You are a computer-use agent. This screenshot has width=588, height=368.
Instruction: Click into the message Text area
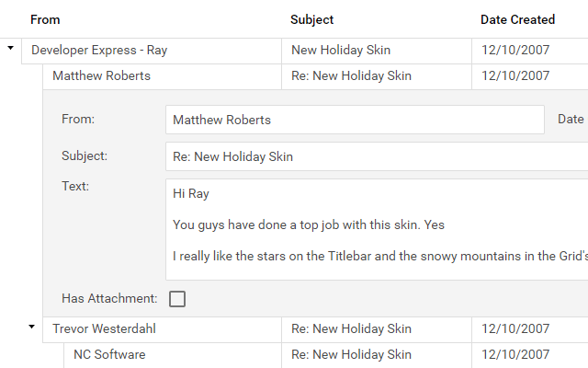377,230
